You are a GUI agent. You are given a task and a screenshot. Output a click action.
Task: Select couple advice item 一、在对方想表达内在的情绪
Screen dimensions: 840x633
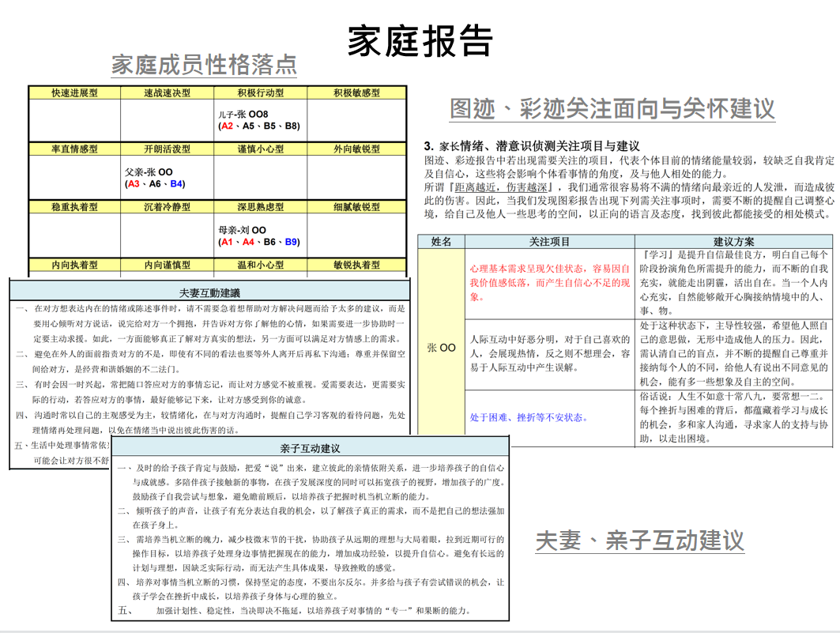pyautogui.click(x=210, y=323)
